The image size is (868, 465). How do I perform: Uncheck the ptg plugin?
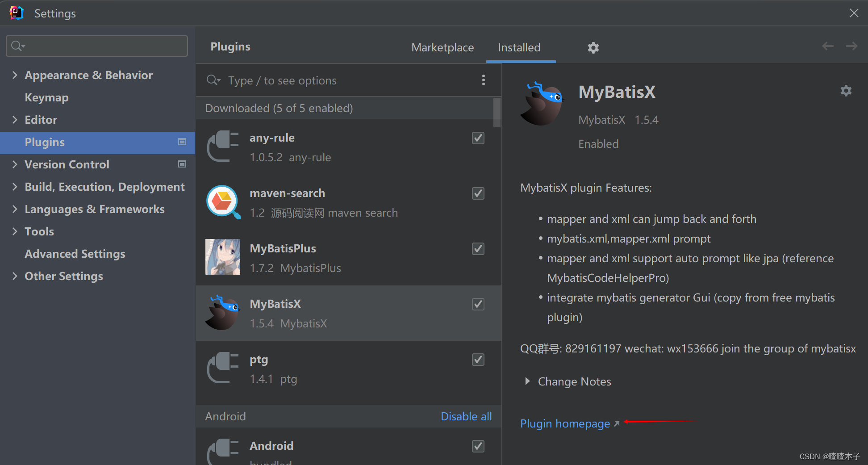tap(477, 360)
